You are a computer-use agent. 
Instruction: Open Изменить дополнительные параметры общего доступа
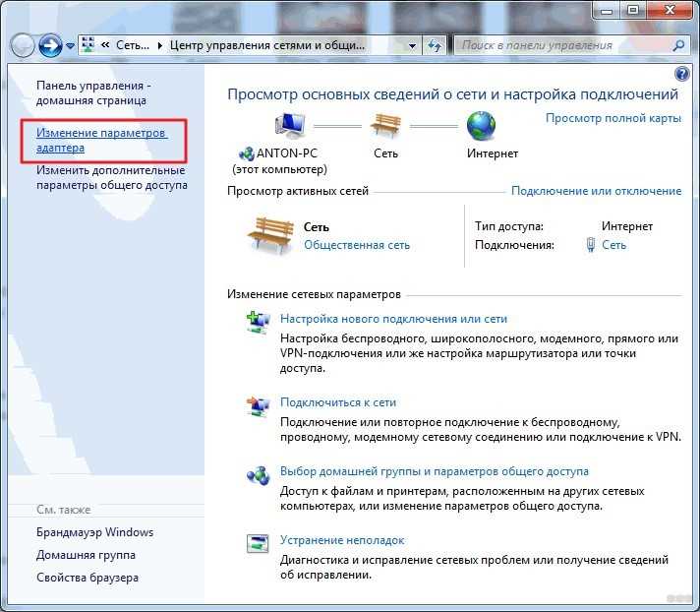coord(112,177)
